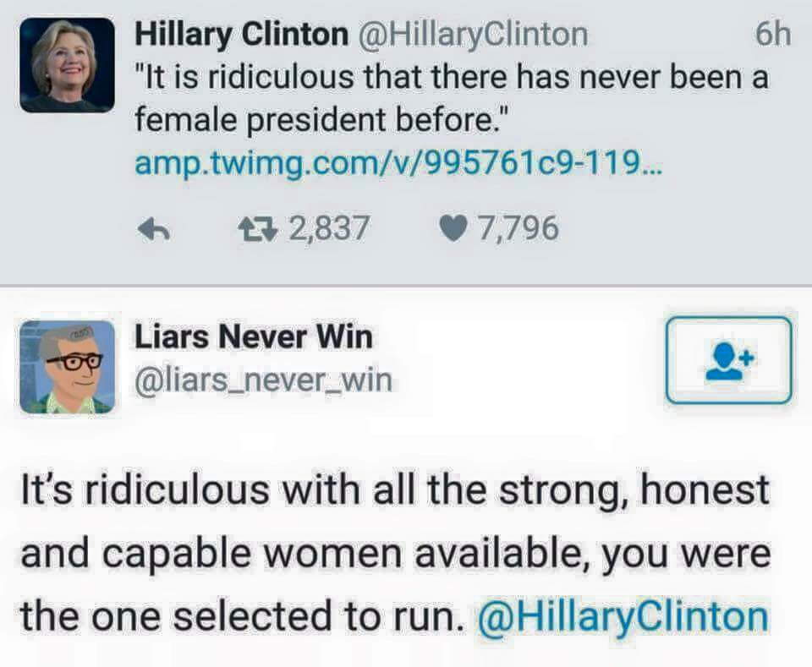Click the 6h timestamp on the tweet
Screen dimensions: 812x667
click(x=772, y=36)
